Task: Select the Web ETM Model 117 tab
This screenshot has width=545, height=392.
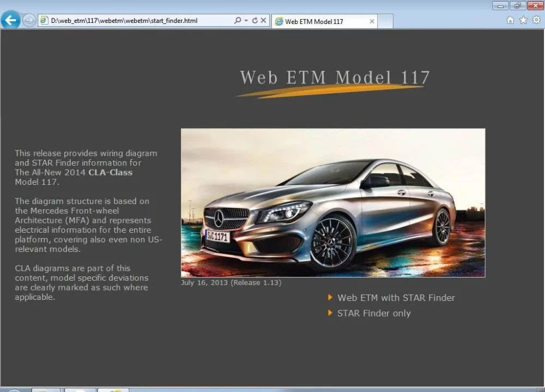Action: pos(324,22)
